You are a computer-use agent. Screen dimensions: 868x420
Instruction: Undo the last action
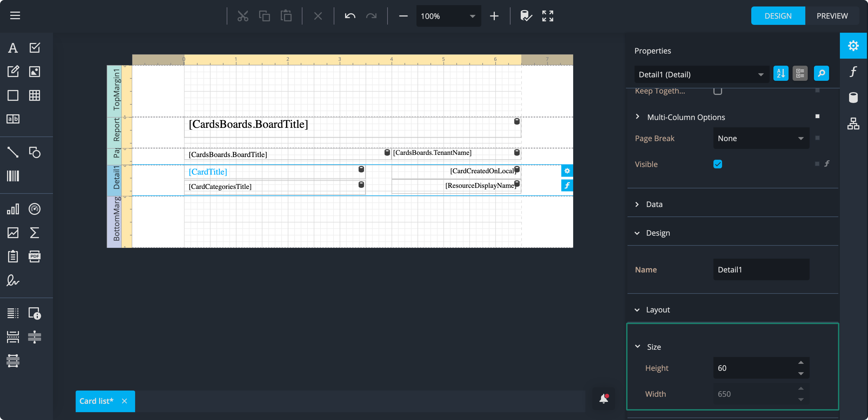pos(350,16)
